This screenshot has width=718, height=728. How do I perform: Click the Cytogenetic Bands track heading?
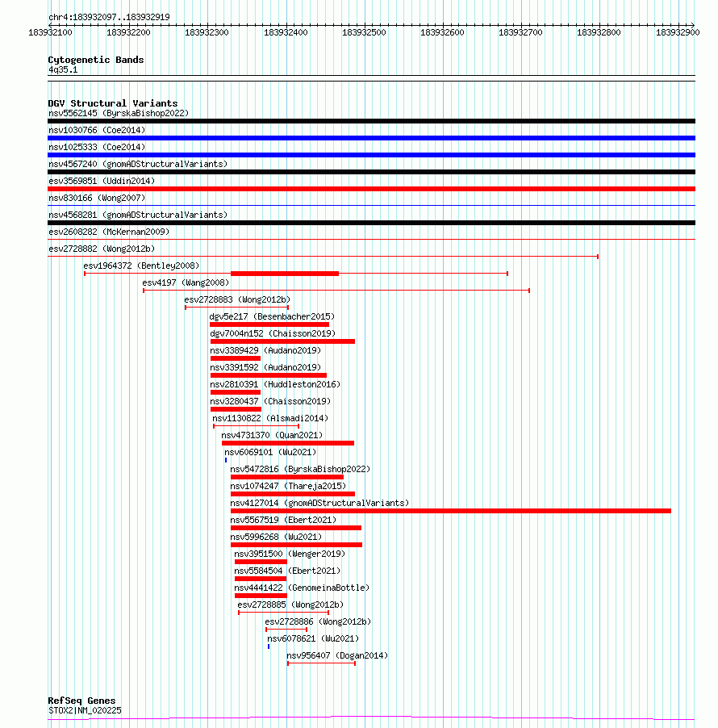pos(96,60)
